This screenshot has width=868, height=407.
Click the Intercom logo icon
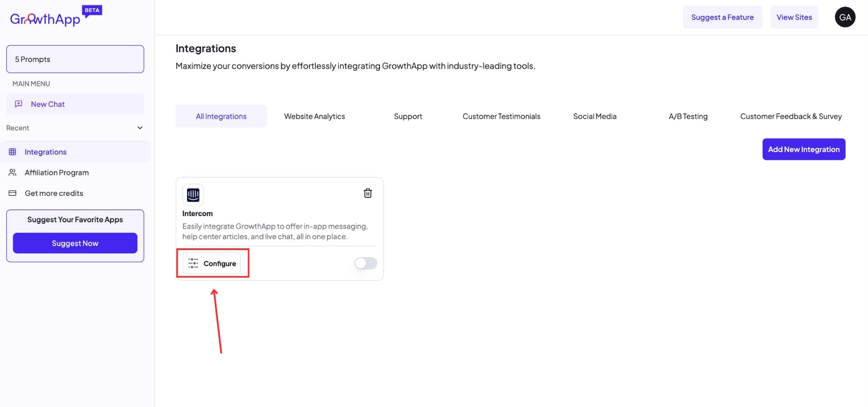click(x=193, y=195)
